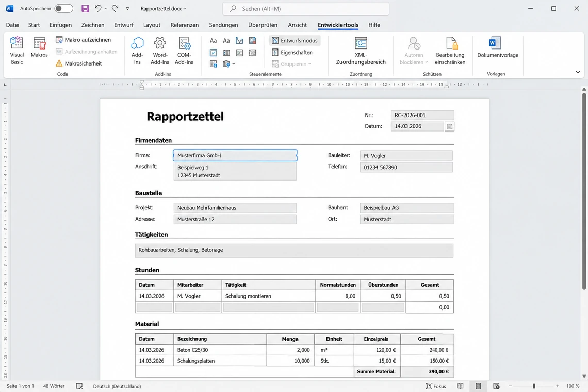This screenshot has width=588, height=392.
Task: Open XML-Zuordnungsbereich pane
Action: pyautogui.click(x=361, y=51)
